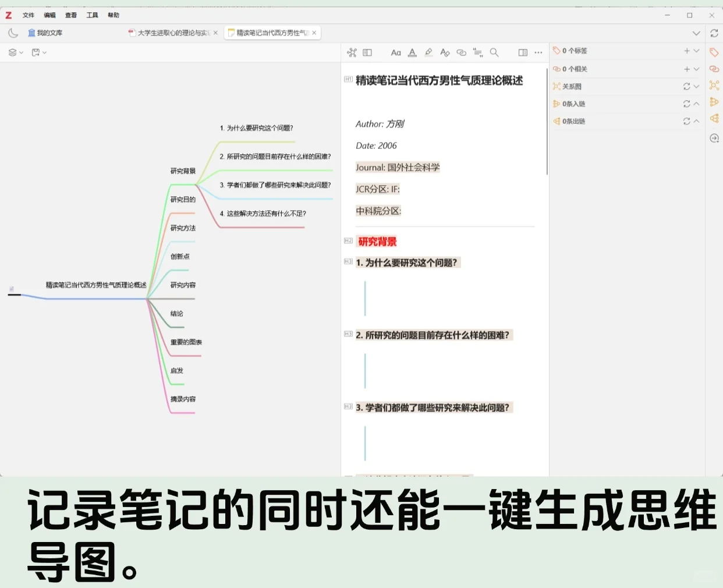The image size is (723, 588).
Task: Open note search with the magnifier icon
Action: click(x=494, y=52)
